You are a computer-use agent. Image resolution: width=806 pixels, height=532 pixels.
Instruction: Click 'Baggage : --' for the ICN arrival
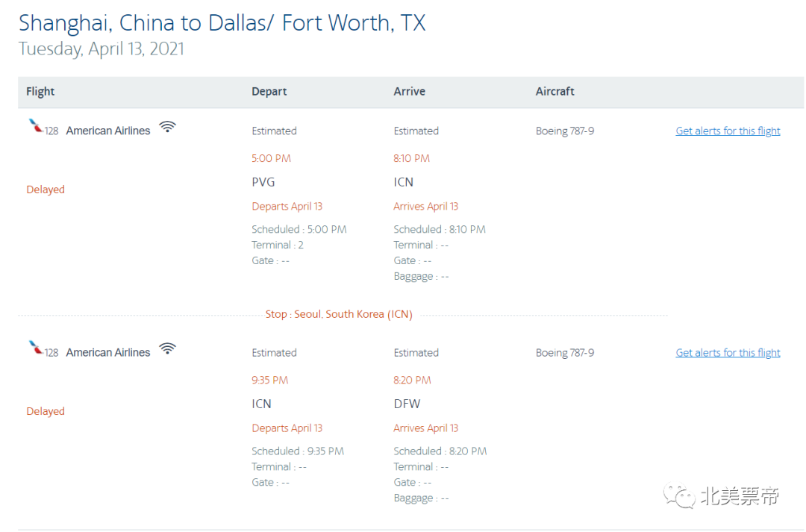(x=421, y=277)
